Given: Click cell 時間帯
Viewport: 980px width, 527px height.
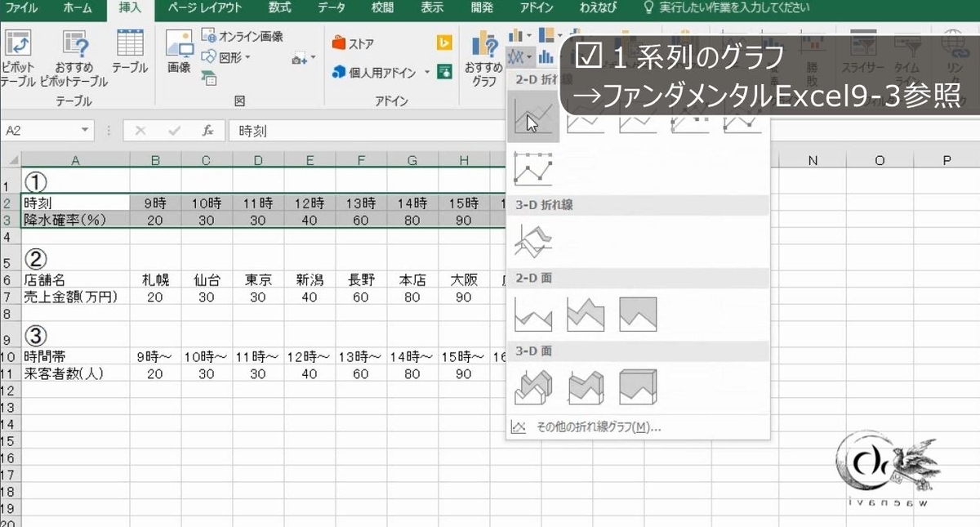Looking at the screenshot, I should [x=75, y=357].
